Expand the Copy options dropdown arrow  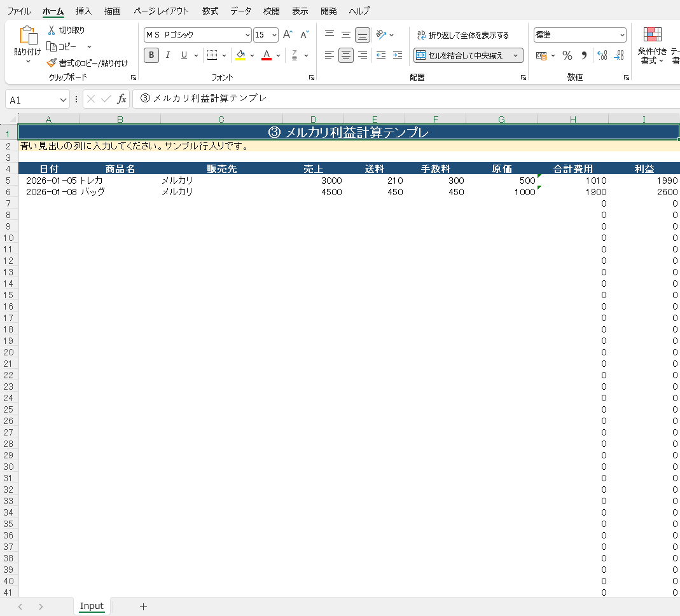click(x=89, y=46)
